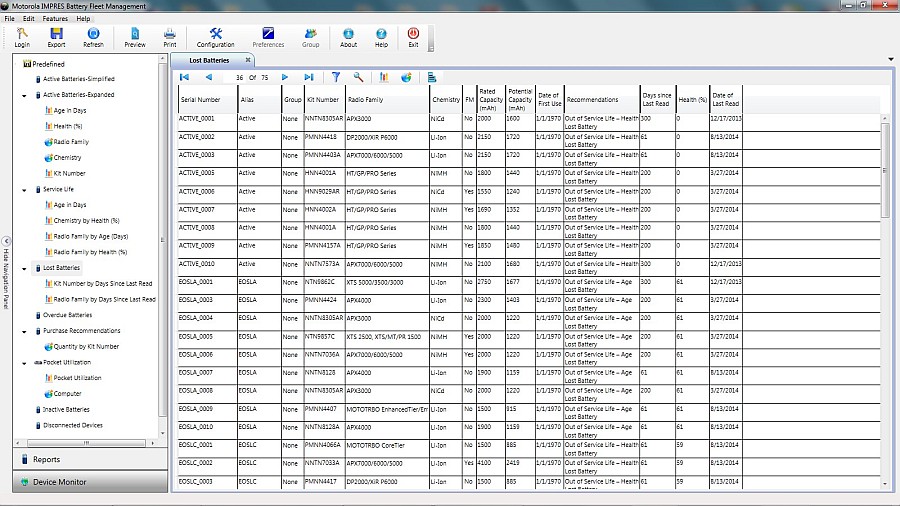The height and width of the screenshot is (506, 900).
Task: Open the Reports panel
Action: pos(90,459)
